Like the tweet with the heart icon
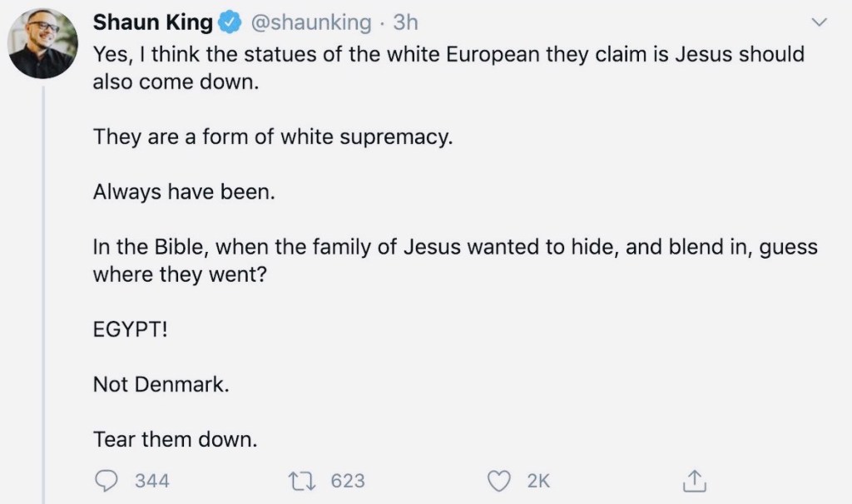The height and width of the screenshot is (504, 852). click(500, 480)
